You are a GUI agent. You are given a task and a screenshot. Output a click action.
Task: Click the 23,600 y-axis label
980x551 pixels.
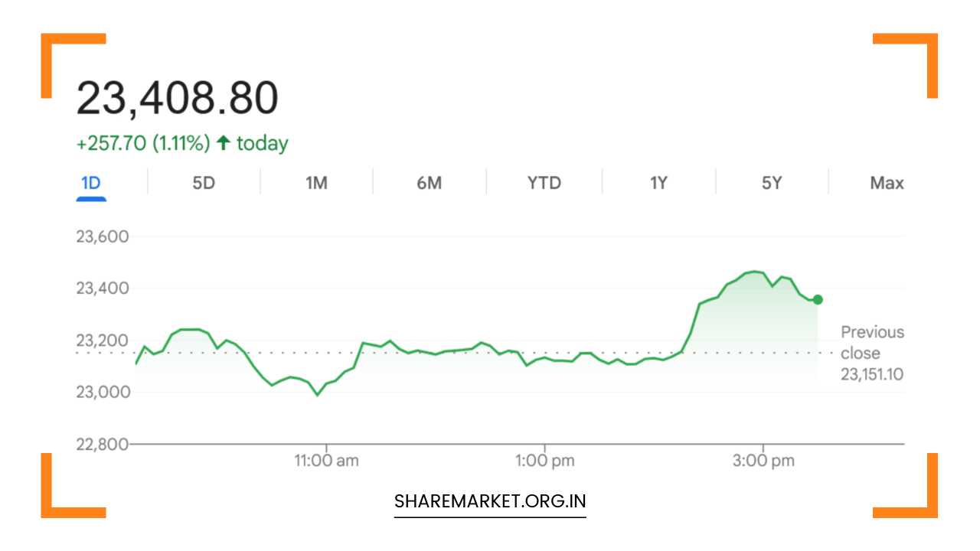(x=102, y=236)
